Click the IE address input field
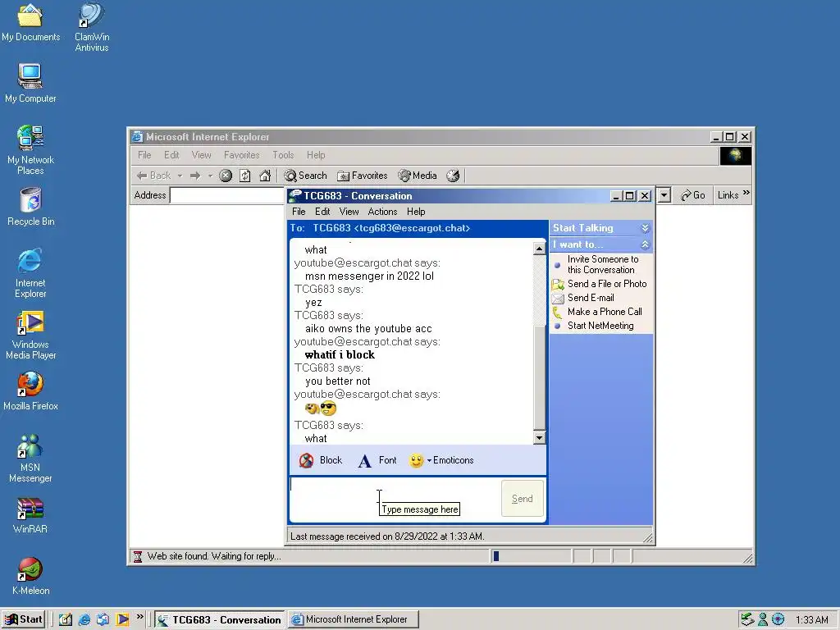This screenshot has height=630, width=840. coord(228,195)
